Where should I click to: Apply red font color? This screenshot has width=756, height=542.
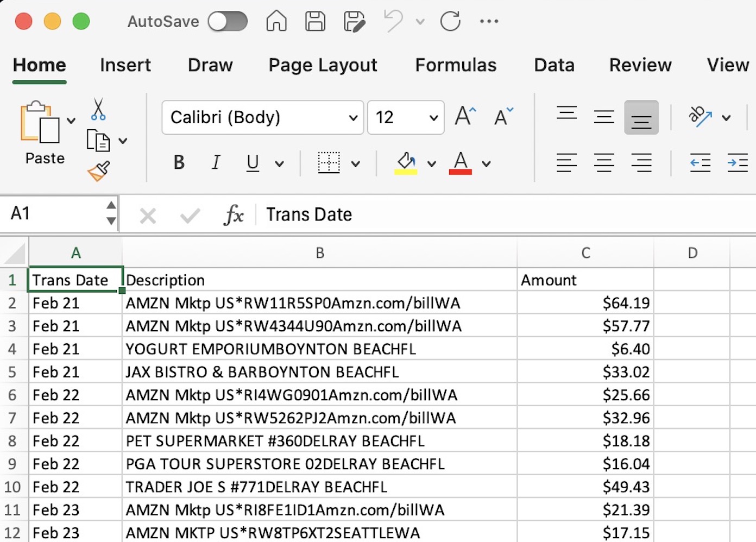[461, 163]
